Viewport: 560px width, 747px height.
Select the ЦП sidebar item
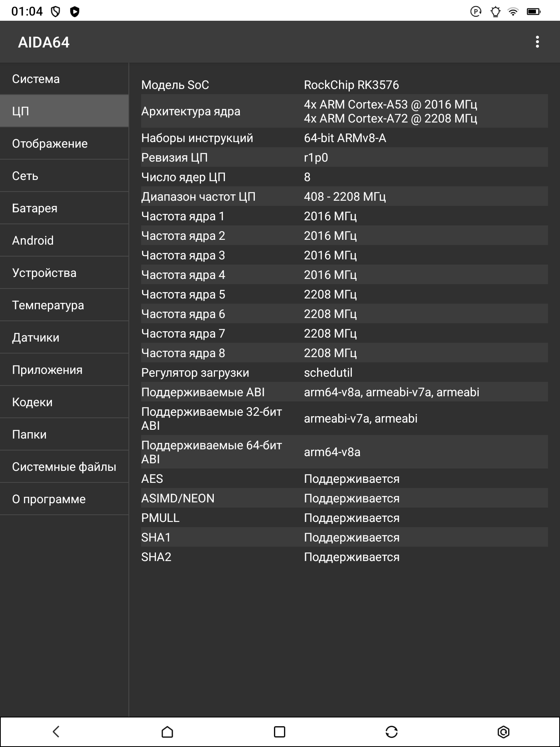click(64, 111)
